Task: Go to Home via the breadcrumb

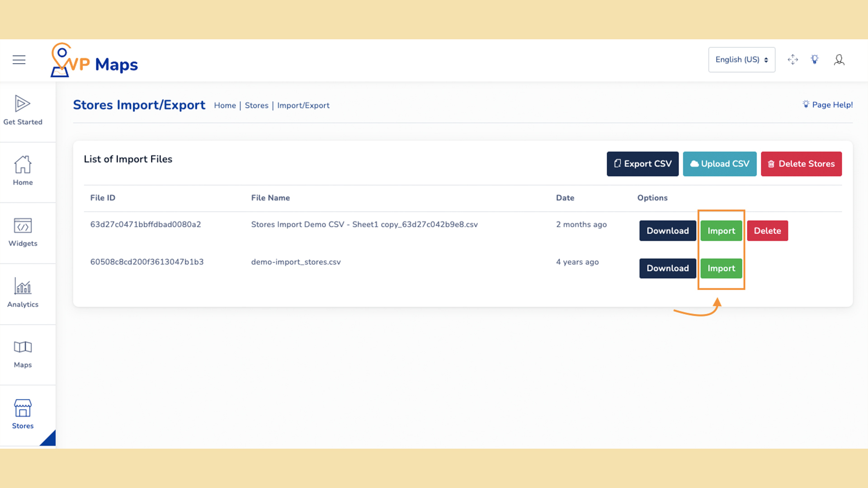Action: point(225,105)
